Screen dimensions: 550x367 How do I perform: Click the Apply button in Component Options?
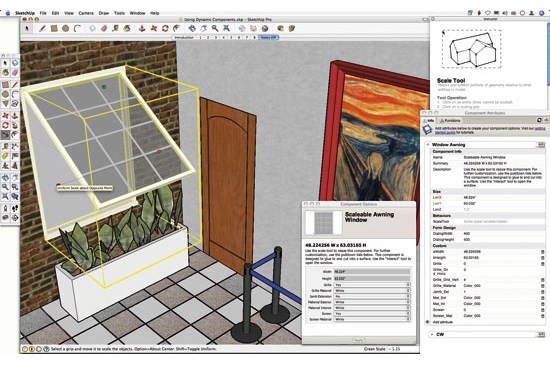(358, 340)
